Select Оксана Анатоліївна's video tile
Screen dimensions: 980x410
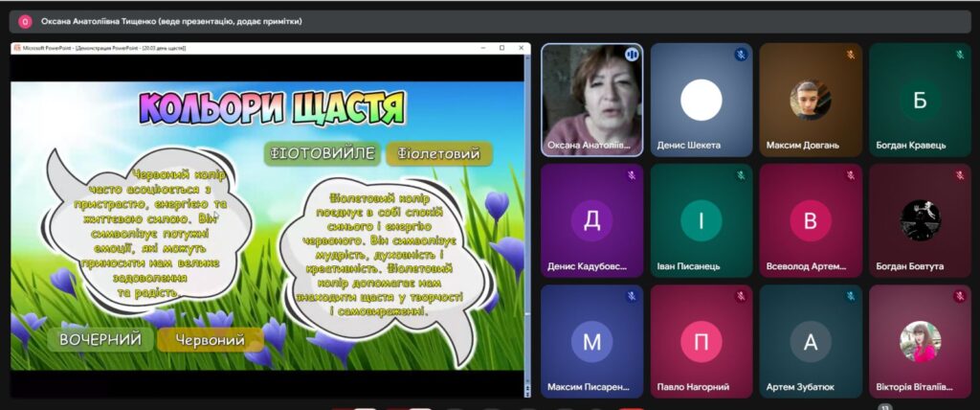coord(591,100)
